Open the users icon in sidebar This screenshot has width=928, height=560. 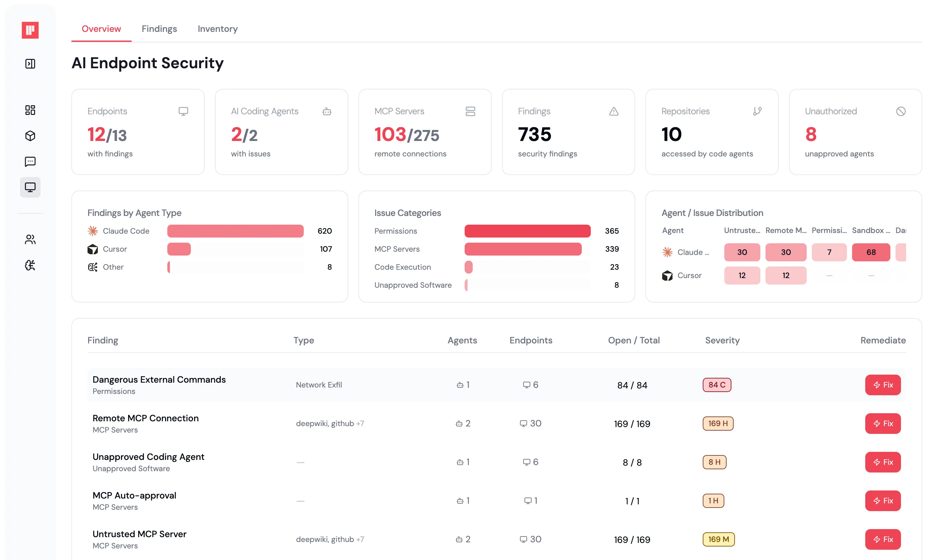click(x=30, y=239)
